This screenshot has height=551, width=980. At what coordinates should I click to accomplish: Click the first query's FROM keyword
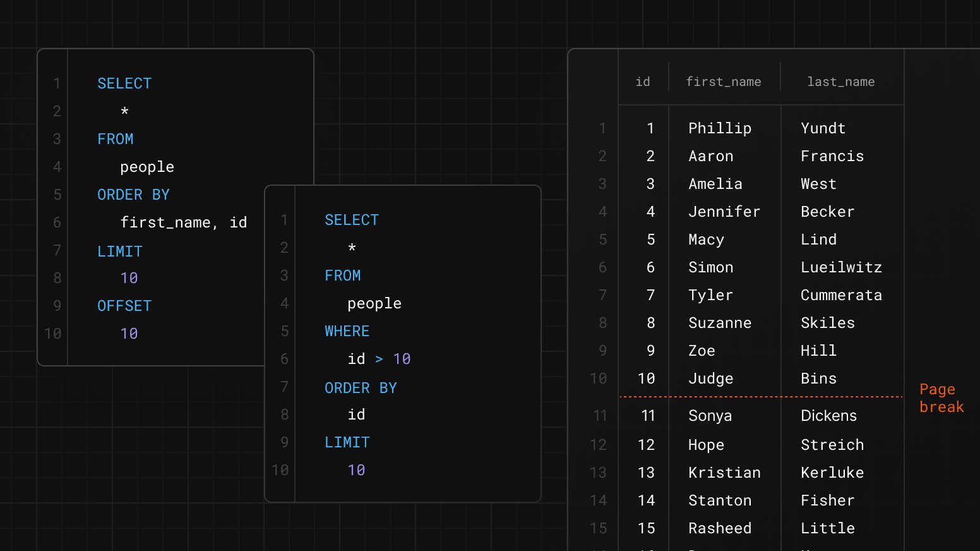pos(116,139)
